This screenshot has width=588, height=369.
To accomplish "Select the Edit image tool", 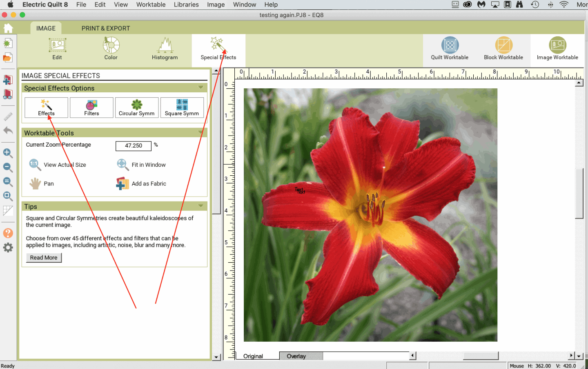I will pyautogui.click(x=57, y=49).
